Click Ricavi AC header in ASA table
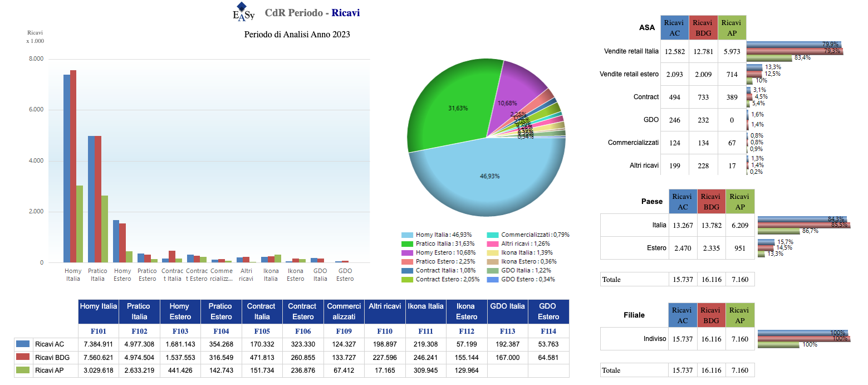 coord(674,27)
